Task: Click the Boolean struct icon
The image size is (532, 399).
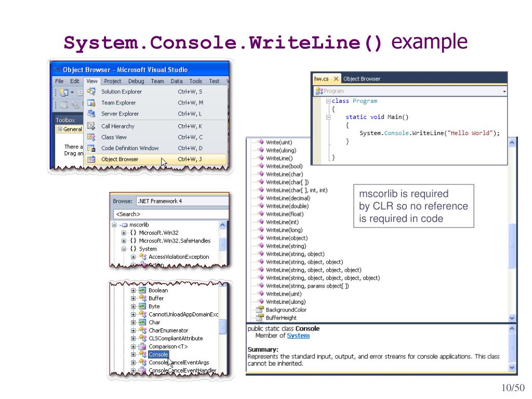Action: point(143,290)
